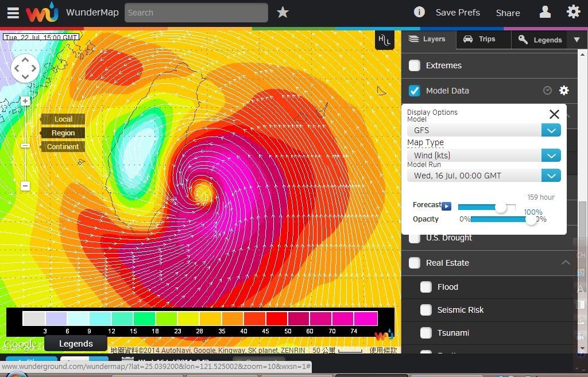Switch to the Trips tab
Image resolution: width=588 pixels, height=377 pixels.
(480, 39)
